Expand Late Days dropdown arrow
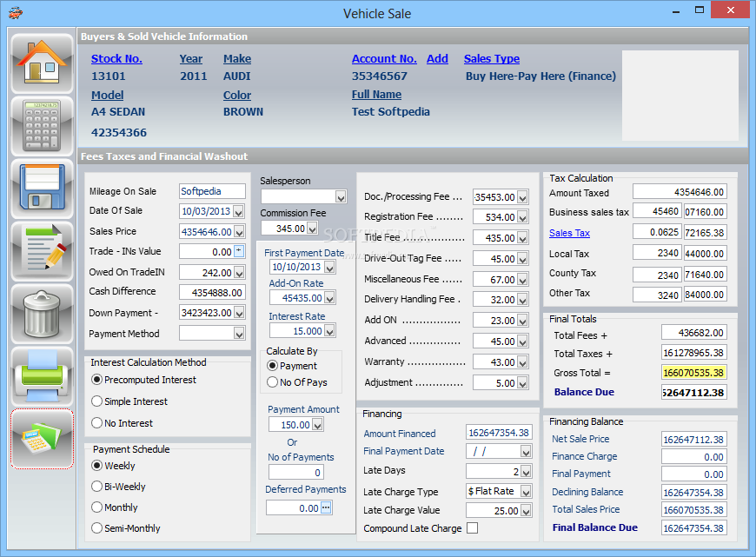This screenshot has height=557, width=756. coord(526,472)
